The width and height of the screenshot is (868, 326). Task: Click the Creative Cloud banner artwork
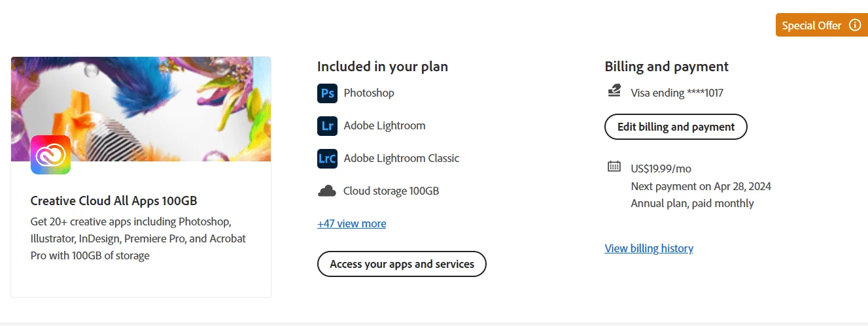point(141,108)
